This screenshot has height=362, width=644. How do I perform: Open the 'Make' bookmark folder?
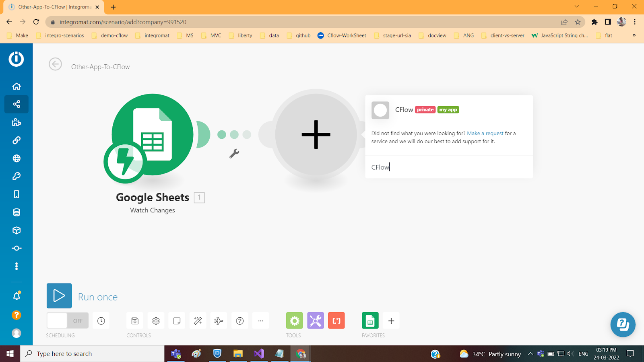tap(18, 35)
